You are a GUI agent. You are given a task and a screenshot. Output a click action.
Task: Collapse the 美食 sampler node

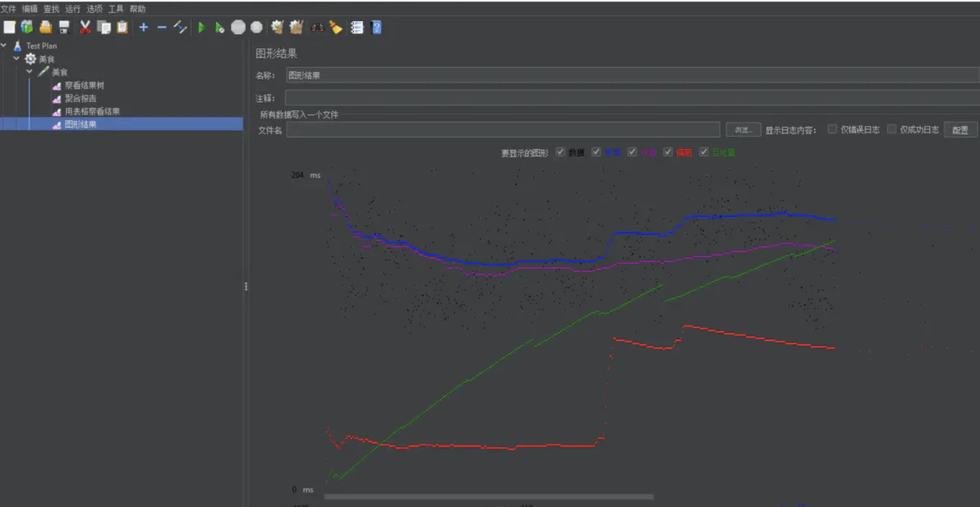point(30,72)
